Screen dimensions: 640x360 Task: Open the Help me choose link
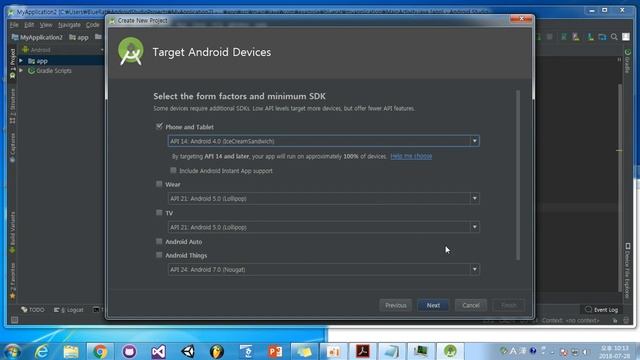pos(411,156)
